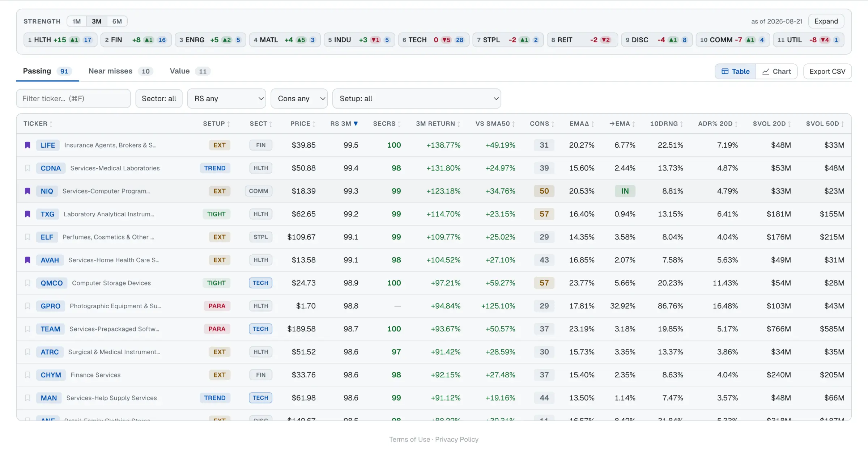Viewport: 868px width, 461px height.
Task: Open Privacy Policy link
Action: click(457, 439)
